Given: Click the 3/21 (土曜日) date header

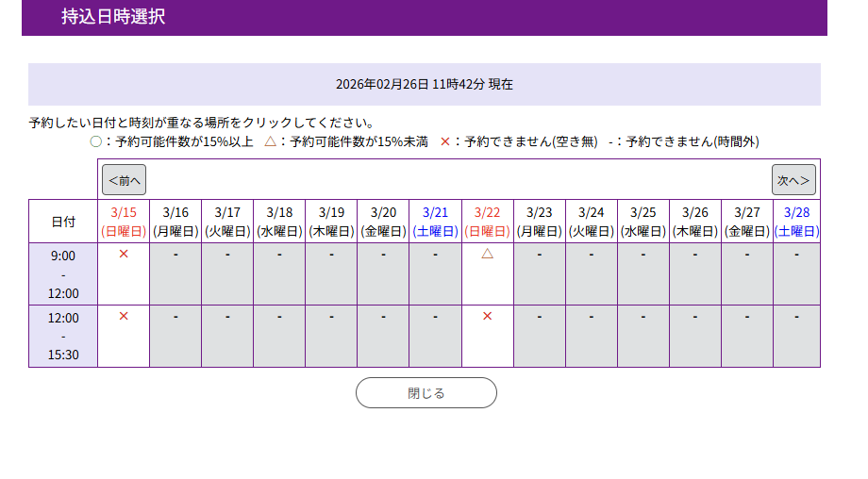Looking at the screenshot, I should point(435,221).
